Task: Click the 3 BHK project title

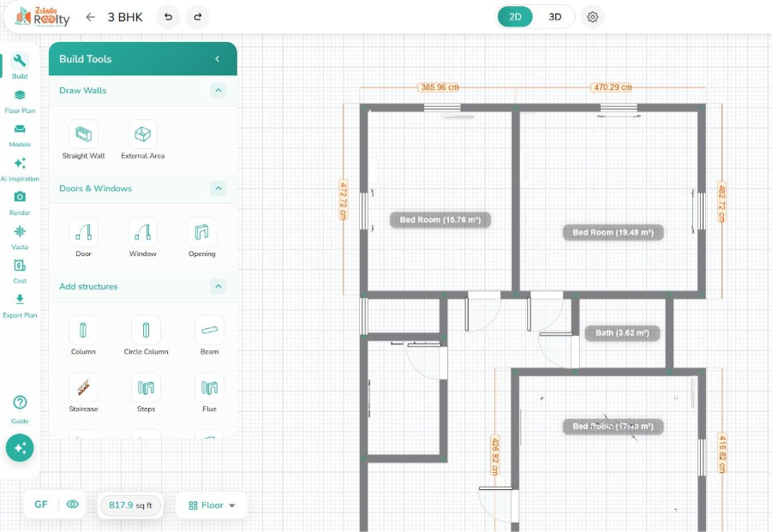Action: [125, 17]
